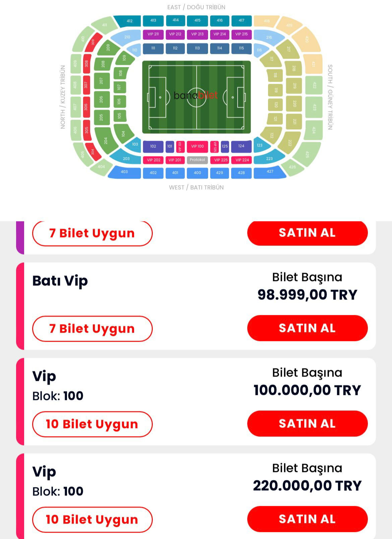Screen dimensions: 392x539
Task: Select VIP 213 section on the map
Action: pyautogui.click(x=197, y=34)
